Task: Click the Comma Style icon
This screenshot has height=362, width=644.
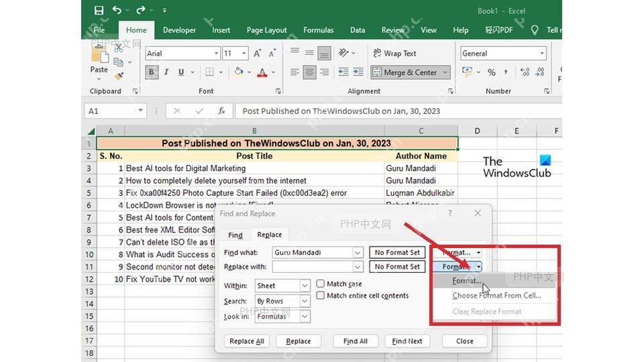Action: tap(506, 72)
